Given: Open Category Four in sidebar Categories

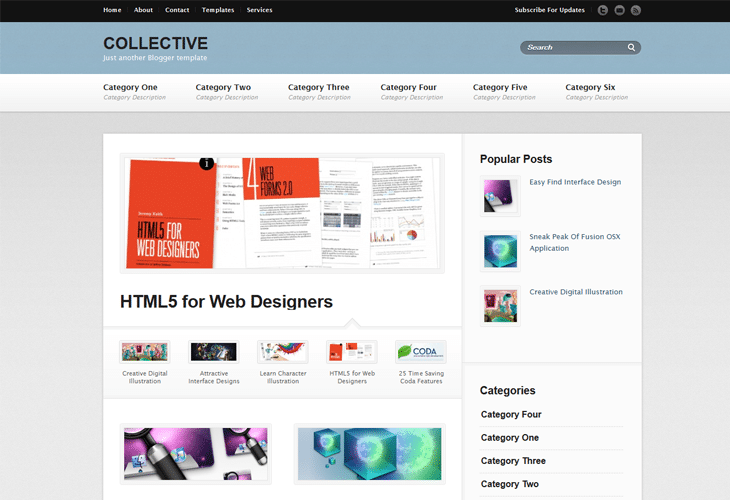Looking at the screenshot, I should (511, 414).
